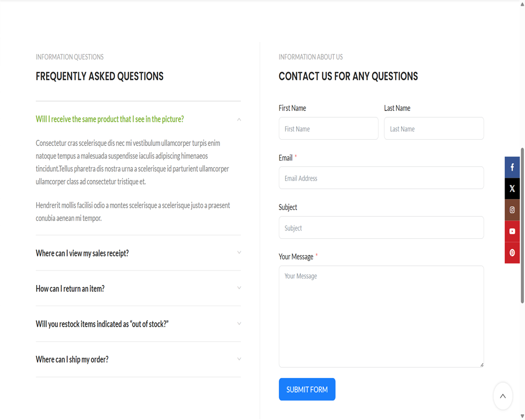Click the page's vertical scrollbar thumb
The image size is (525, 420).
522,226
